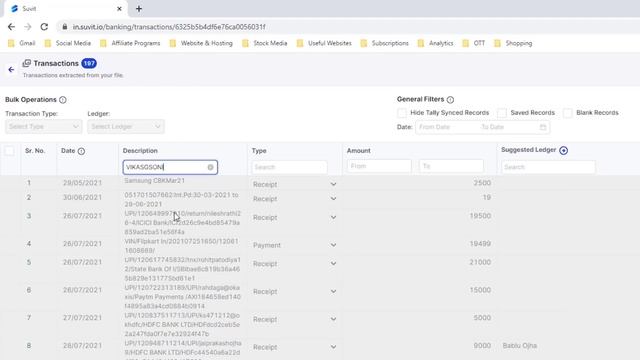Open a new browser tab with the plus icon
The width and height of the screenshot is (640, 360).
(139, 9)
